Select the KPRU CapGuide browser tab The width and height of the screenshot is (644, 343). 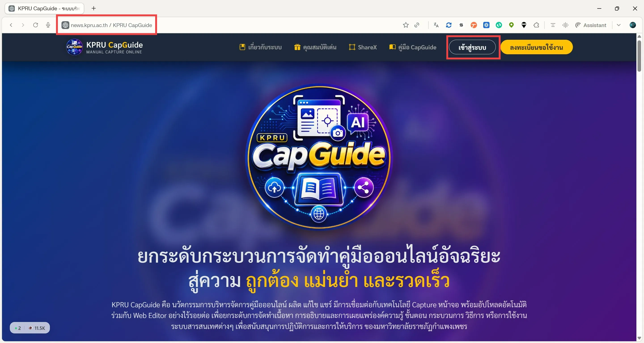tap(44, 8)
